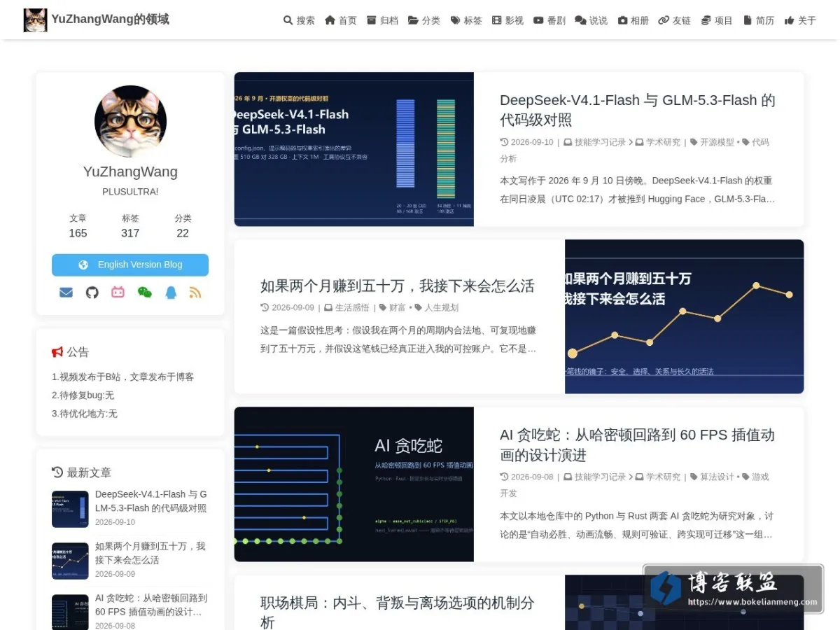Click the 公告 megaphone icon
Screen dimensions: 840x630
pyautogui.click(x=57, y=352)
